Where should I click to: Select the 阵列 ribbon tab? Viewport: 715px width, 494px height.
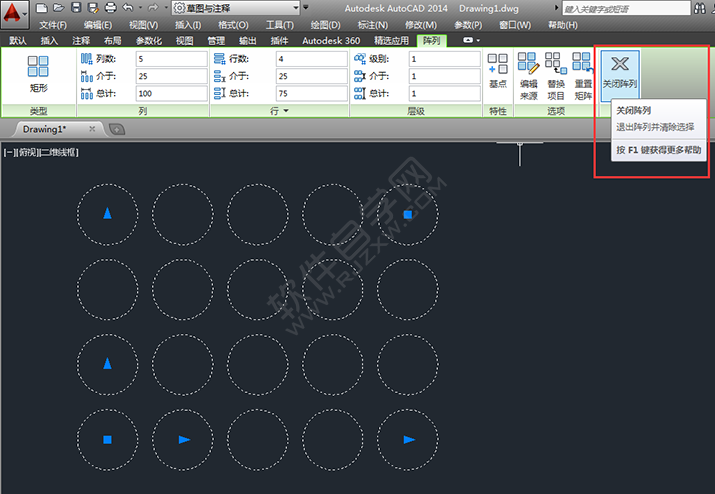(431, 41)
